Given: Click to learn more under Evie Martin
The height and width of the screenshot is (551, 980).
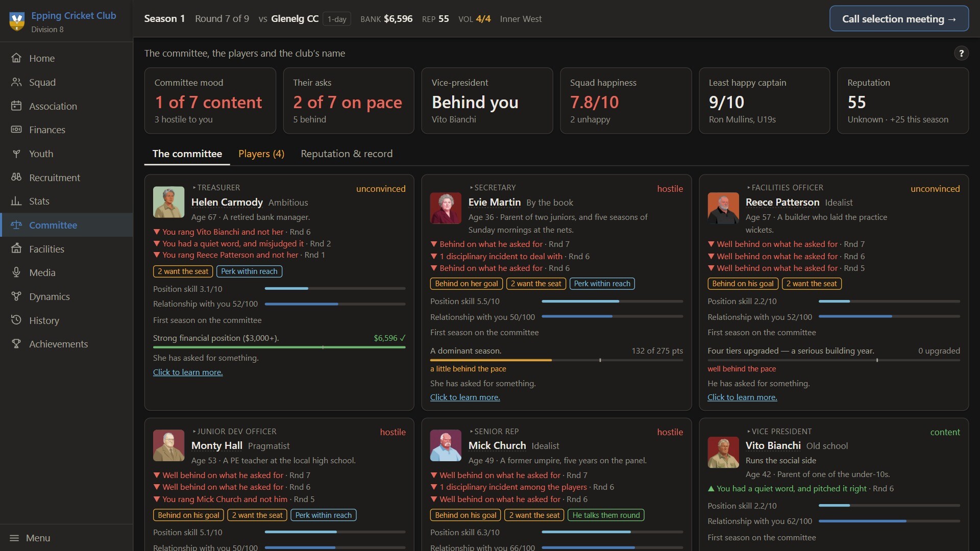Looking at the screenshot, I should click(x=465, y=397).
